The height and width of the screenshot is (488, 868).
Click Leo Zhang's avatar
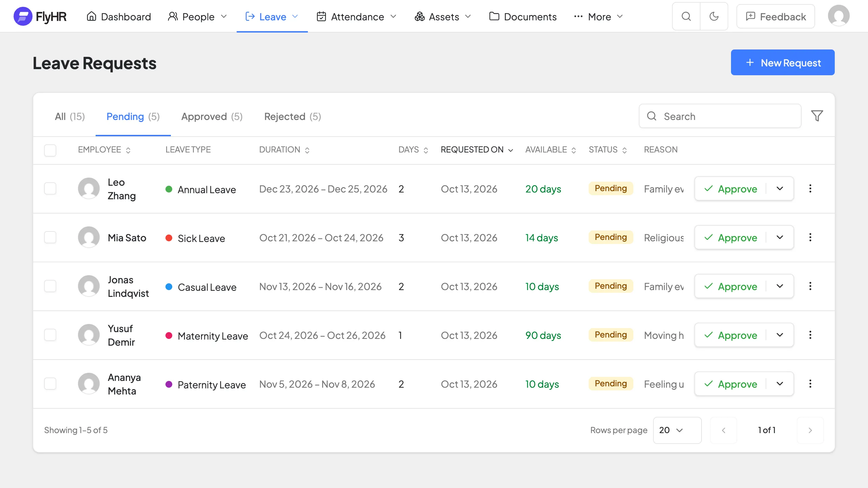tap(89, 188)
